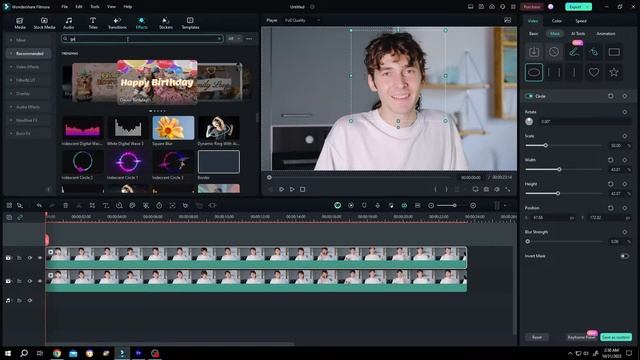Image resolution: width=640 pixels, height=360 pixels.
Task: Click the undo arrow in timeline toolbar
Action: click(39, 205)
